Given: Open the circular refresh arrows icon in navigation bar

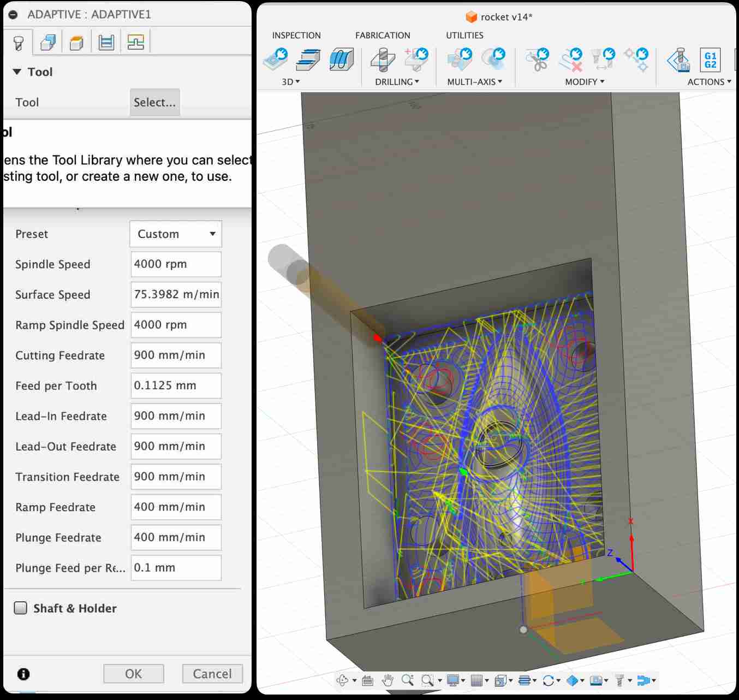Looking at the screenshot, I should click(x=548, y=680).
